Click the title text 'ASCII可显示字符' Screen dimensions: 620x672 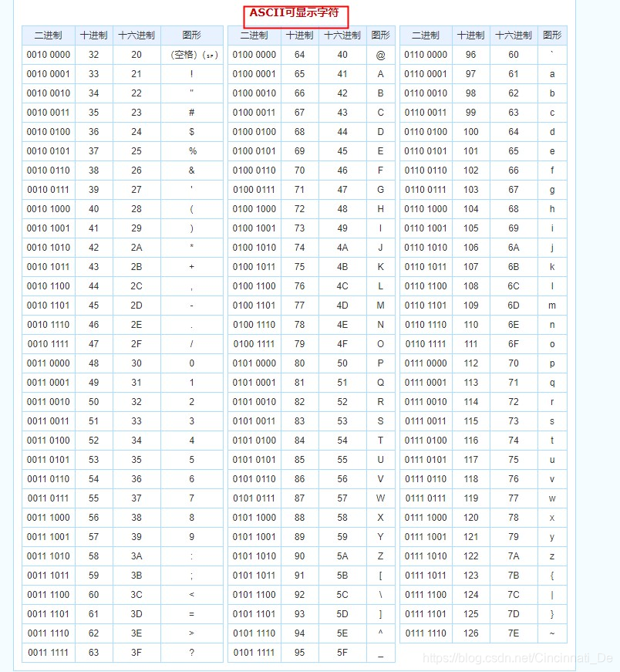point(294,12)
